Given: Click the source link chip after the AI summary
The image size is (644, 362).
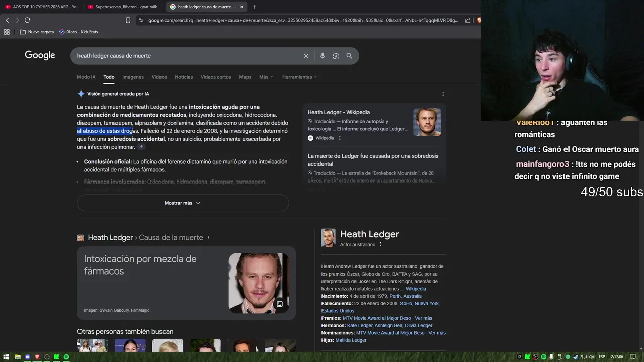Looking at the screenshot, I should [141, 147].
